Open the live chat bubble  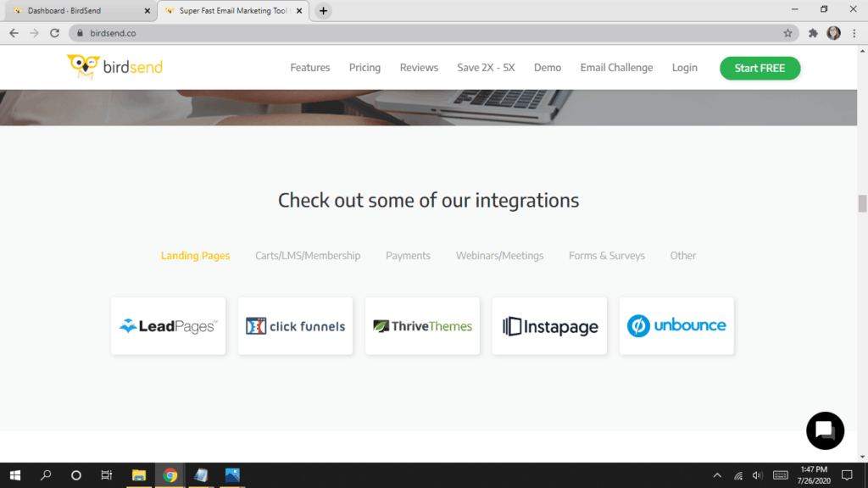tap(825, 430)
